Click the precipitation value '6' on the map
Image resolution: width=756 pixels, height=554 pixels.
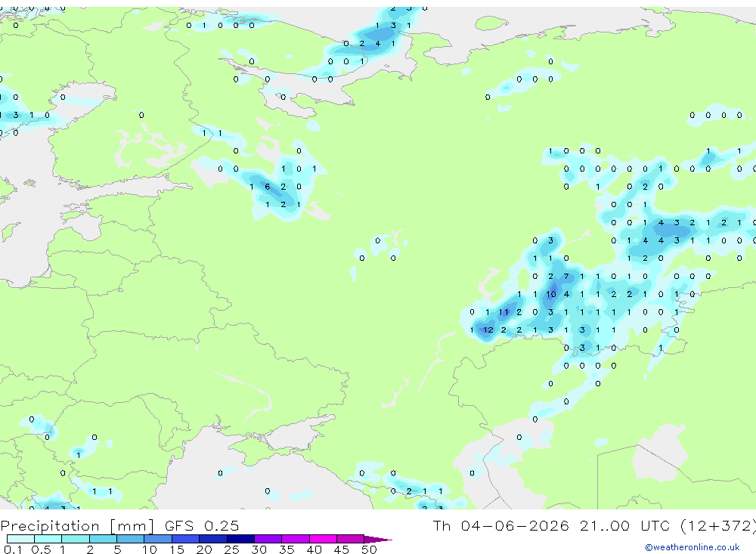[268, 187]
